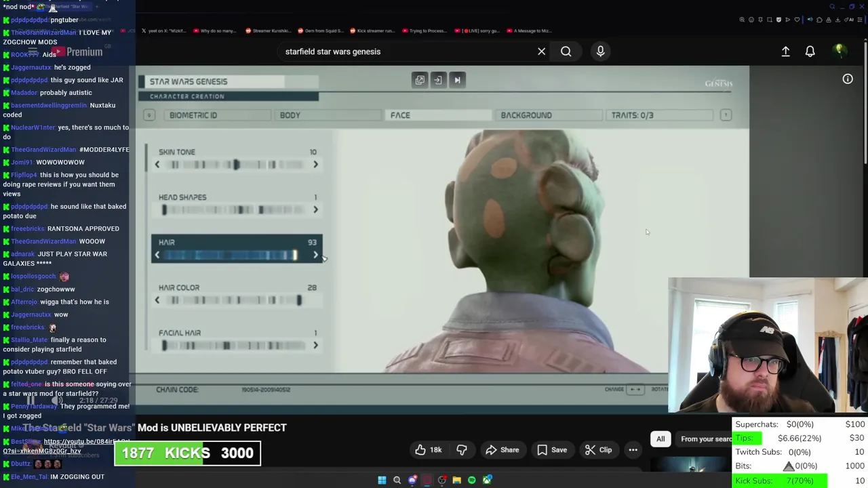Decrease Hair Color with left arrow
This screenshot has width=868, height=488.
(157, 300)
